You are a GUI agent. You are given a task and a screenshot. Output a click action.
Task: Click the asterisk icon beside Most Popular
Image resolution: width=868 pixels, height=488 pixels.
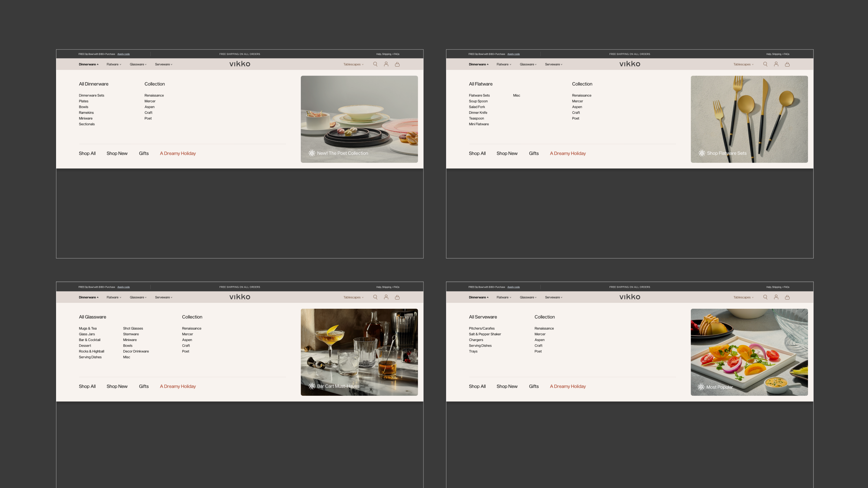click(701, 387)
